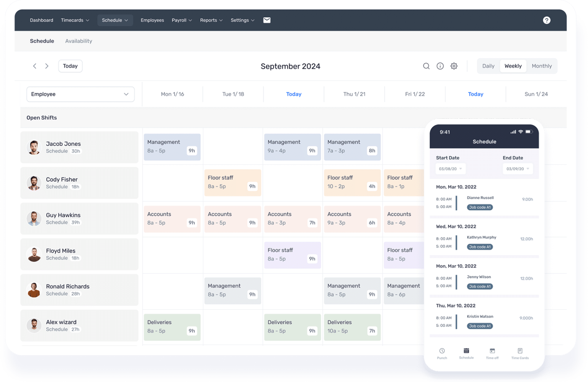Open the Dashboard menu item

tap(41, 20)
